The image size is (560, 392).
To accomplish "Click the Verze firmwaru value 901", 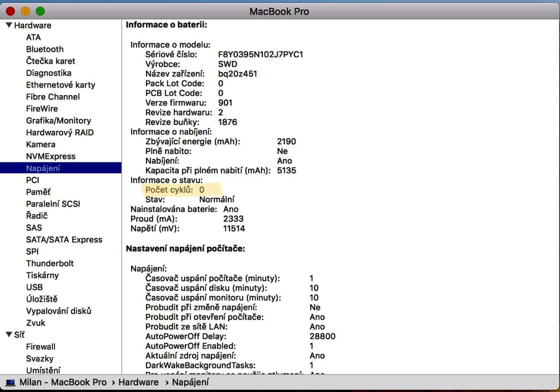I will pos(225,103).
